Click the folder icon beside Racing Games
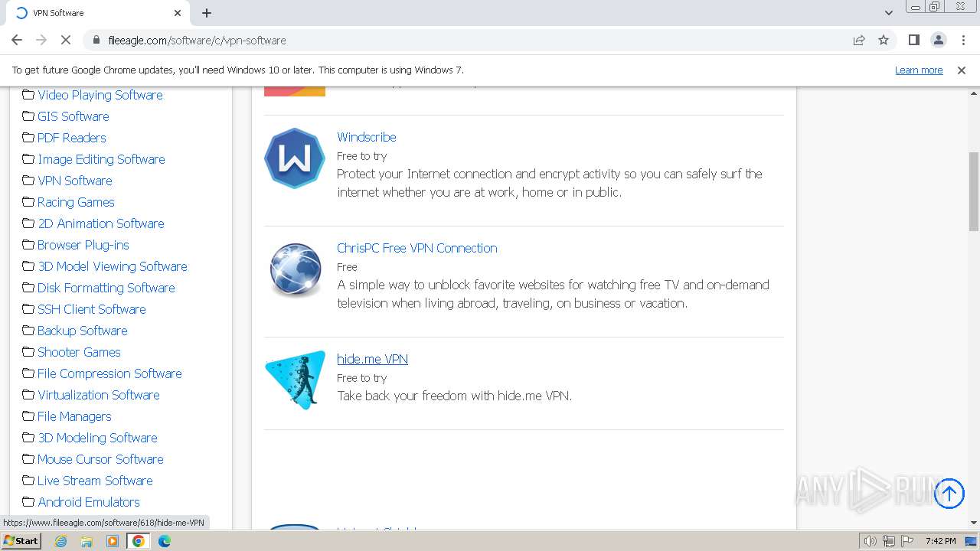This screenshot has height=551, width=980. [x=28, y=202]
